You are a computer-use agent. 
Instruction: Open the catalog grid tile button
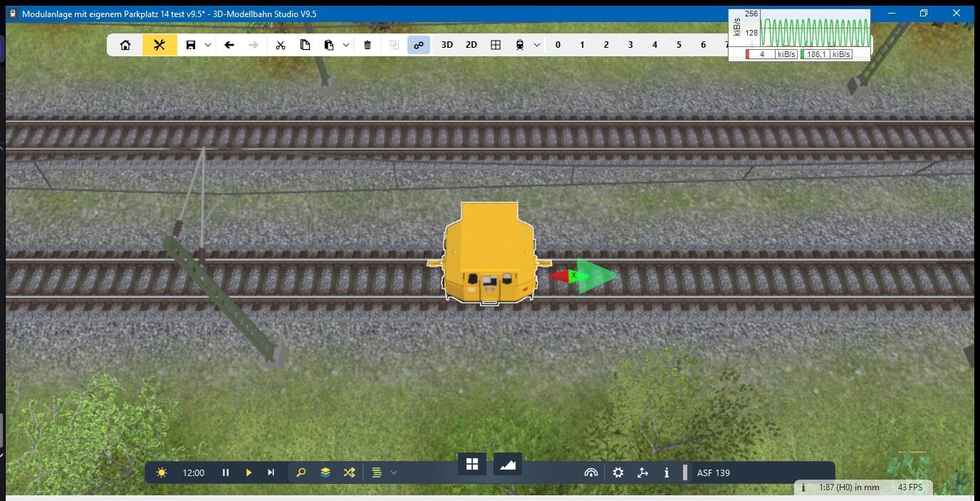472,464
